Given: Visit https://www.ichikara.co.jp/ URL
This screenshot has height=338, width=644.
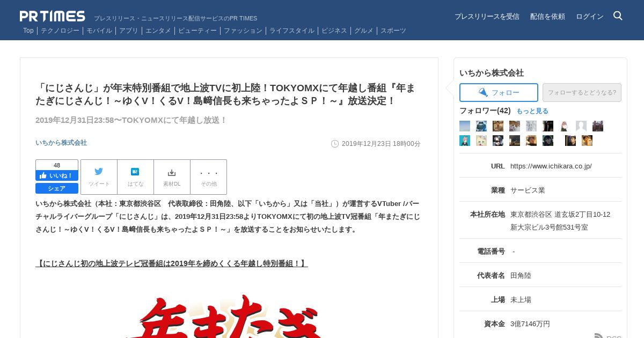Looking at the screenshot, I should (551, 166).
